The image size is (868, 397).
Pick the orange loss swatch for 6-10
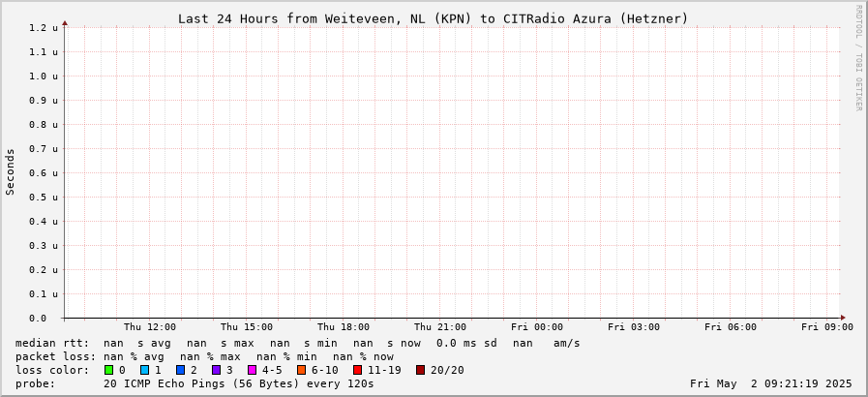click(x=301, y=370)
